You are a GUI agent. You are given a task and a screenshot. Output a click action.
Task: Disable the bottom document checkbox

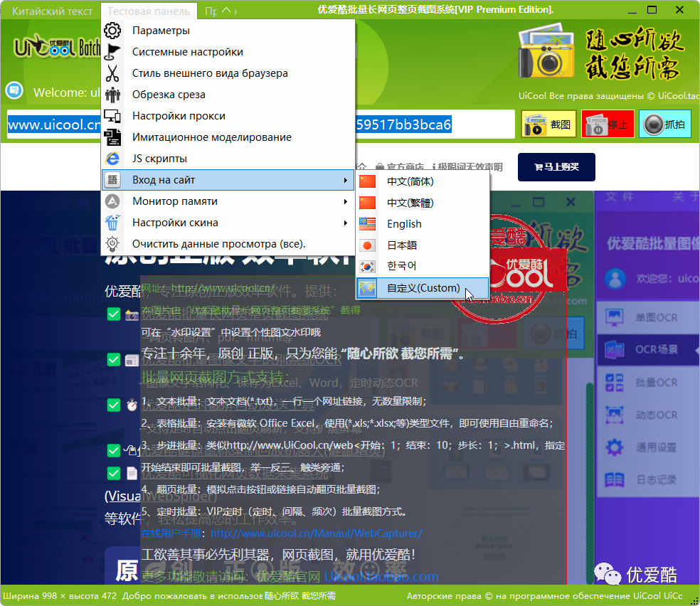[x=113, y=472]
